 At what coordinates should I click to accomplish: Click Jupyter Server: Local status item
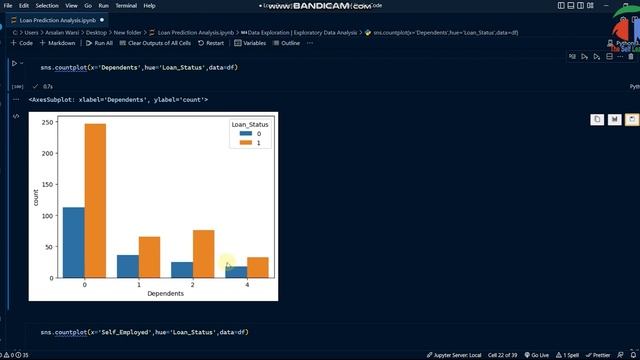(x=454, y=355)
